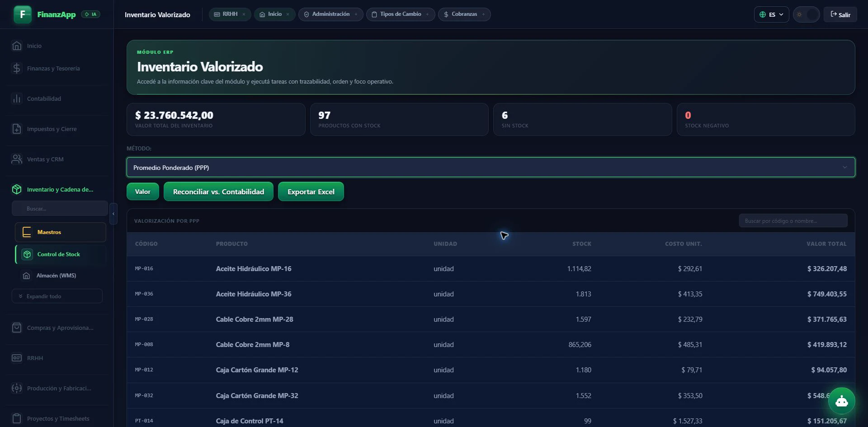Click the Salir logout button

click(840, 14)
